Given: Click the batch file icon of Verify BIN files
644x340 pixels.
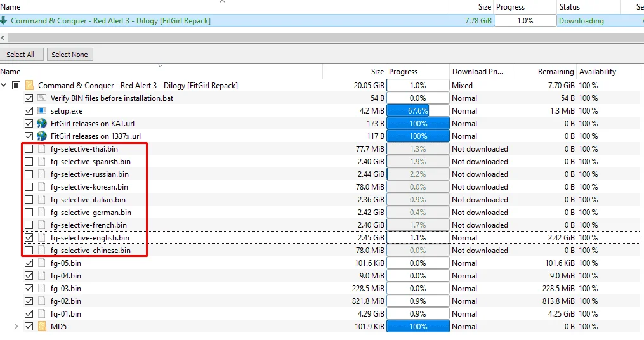Looking at the screenshot, I should click(x=41, y=98).
